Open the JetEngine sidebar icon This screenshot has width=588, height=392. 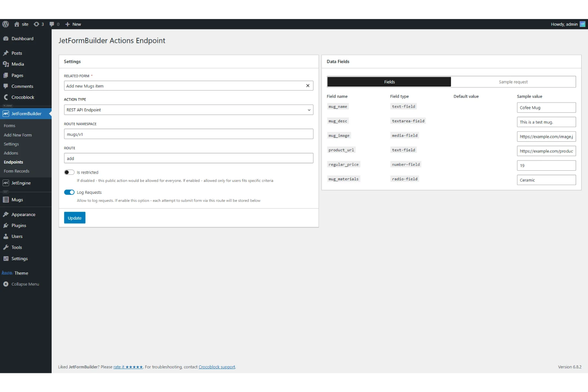click(6, 183)
